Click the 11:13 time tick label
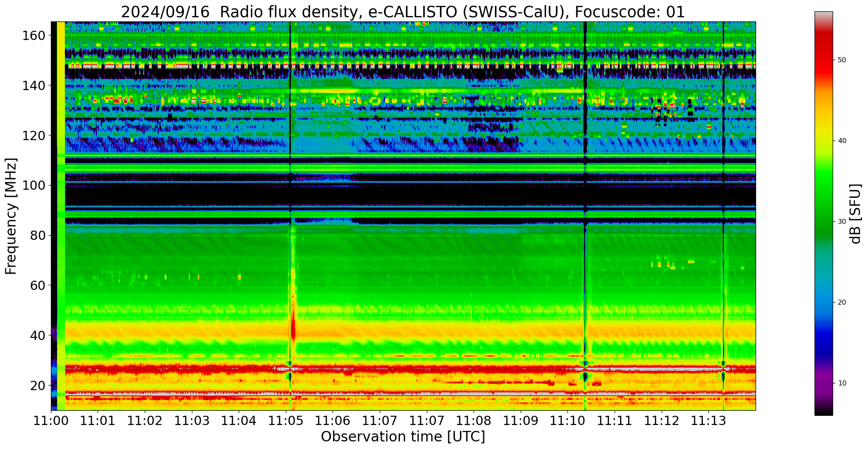Viewport: 868px width, 449px height. coord(708,420)
